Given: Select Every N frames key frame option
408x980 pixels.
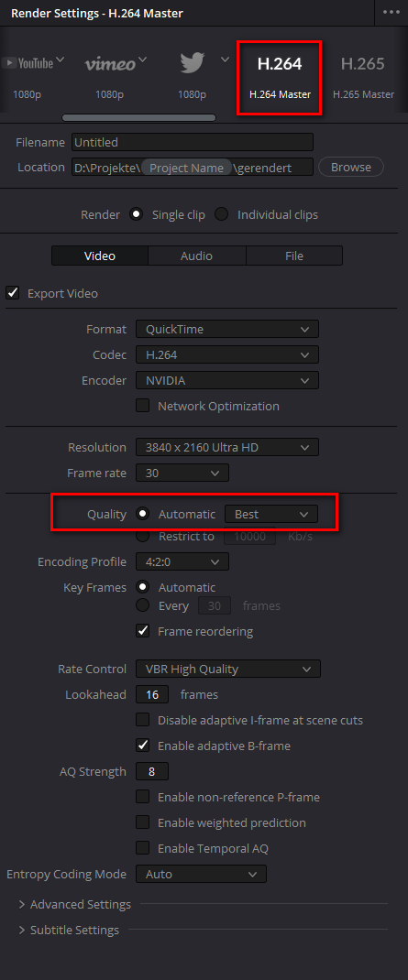Looking at the screenshot, I should [143, 605].
